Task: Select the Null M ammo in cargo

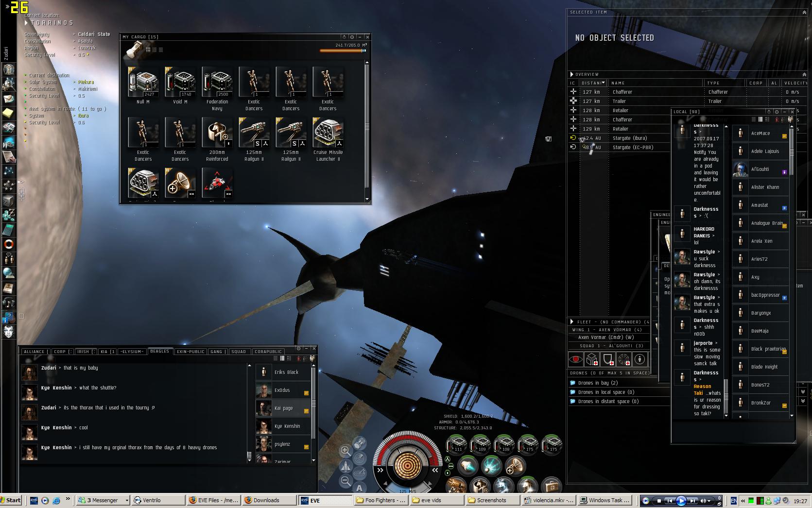Action: [x=143, y=85]
